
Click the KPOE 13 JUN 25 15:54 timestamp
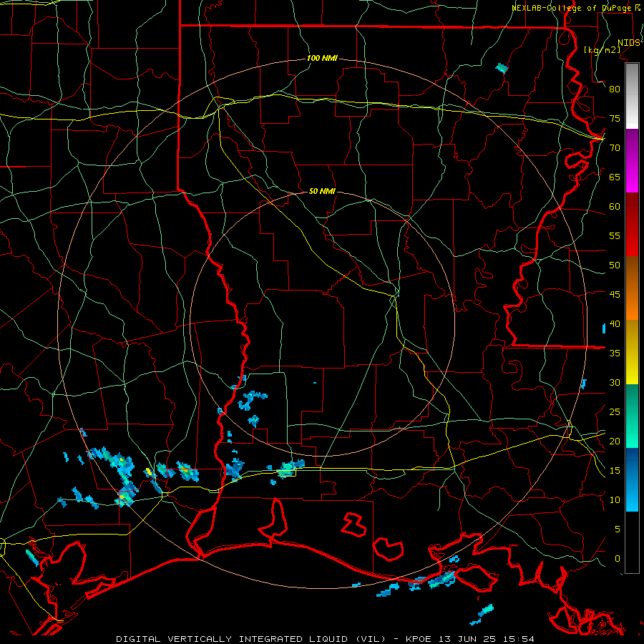[470, 639]
